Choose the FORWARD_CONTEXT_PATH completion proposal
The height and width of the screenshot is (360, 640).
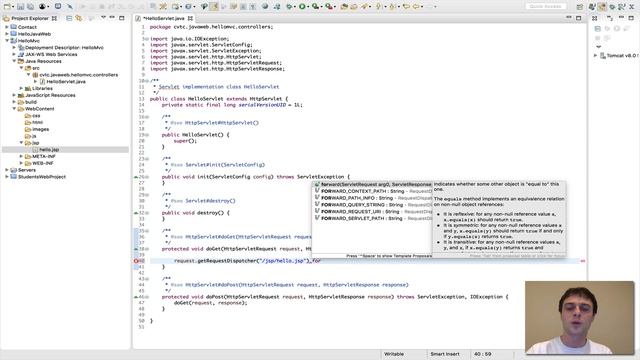[x=372, y=191]
